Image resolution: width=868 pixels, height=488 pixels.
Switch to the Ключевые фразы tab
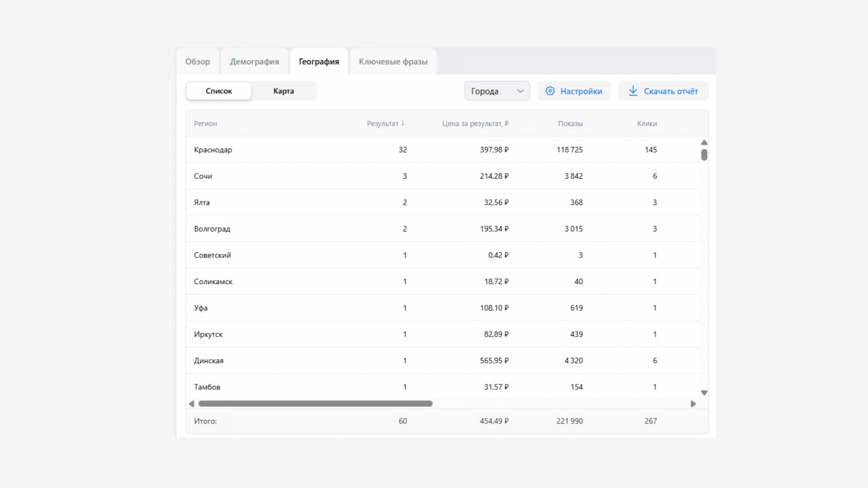tap(393, 62)
